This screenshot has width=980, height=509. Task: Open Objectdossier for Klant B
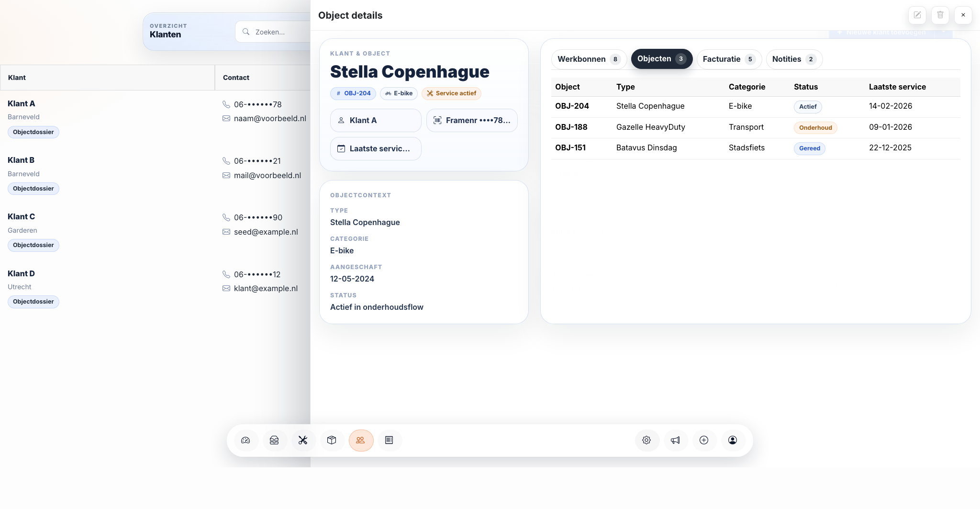33,189
